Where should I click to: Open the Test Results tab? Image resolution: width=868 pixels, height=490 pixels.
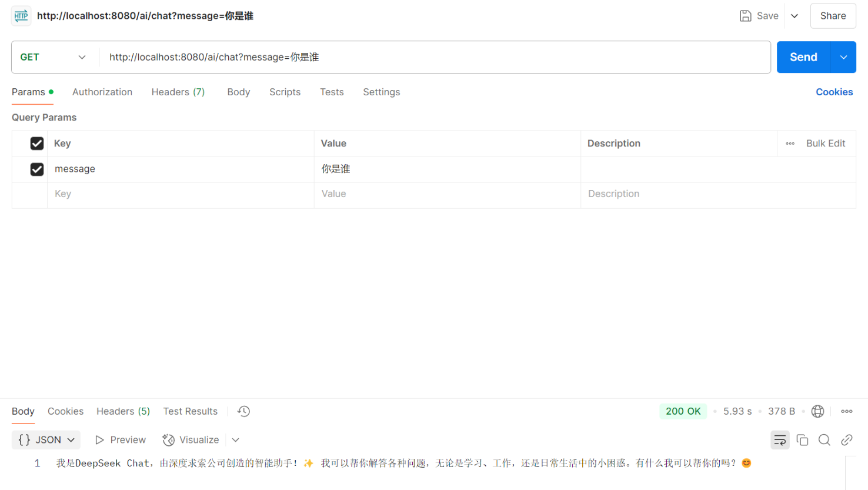(x=190, y=412)
